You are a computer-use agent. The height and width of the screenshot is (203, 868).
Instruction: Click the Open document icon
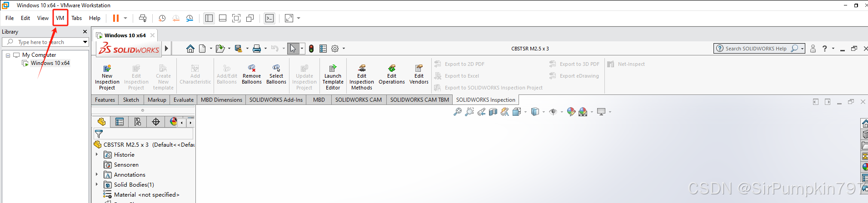pos(220,49)
